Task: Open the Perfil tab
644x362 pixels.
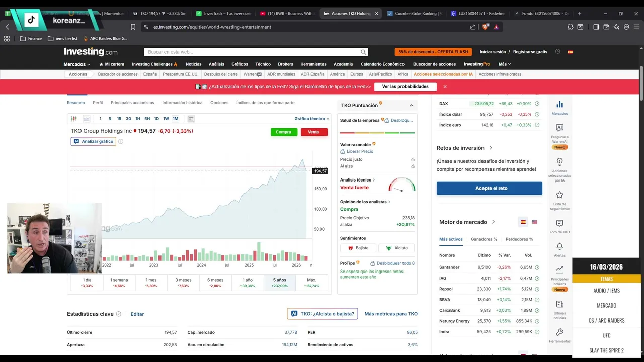Action: click(x=98, y=103)
